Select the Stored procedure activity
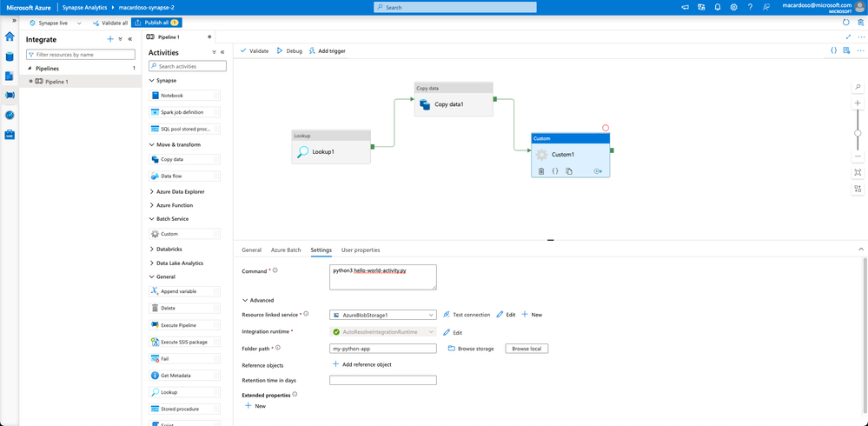Image resolution: width=868 pixels, height=426 pixels. coord(185,409)
